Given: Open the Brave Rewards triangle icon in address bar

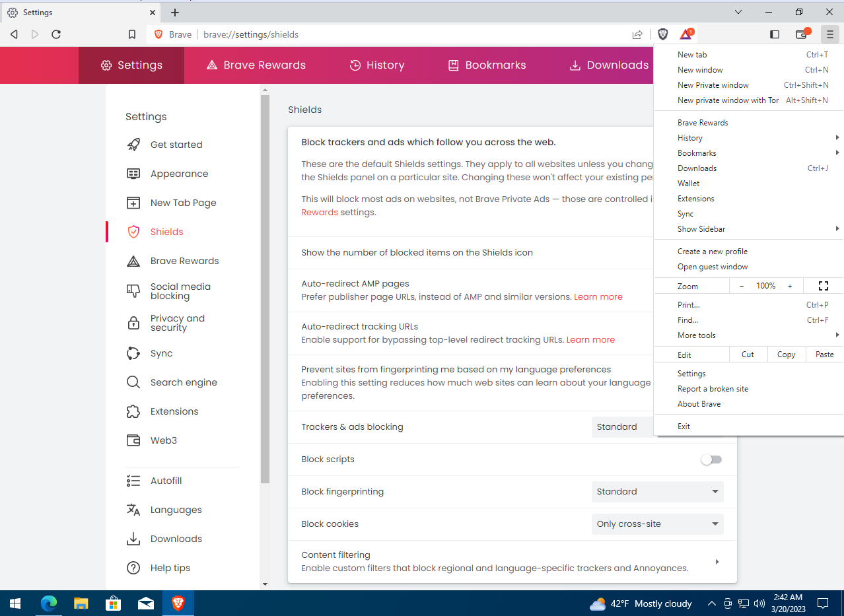Looking at the screenshot, I should (686, 34).
